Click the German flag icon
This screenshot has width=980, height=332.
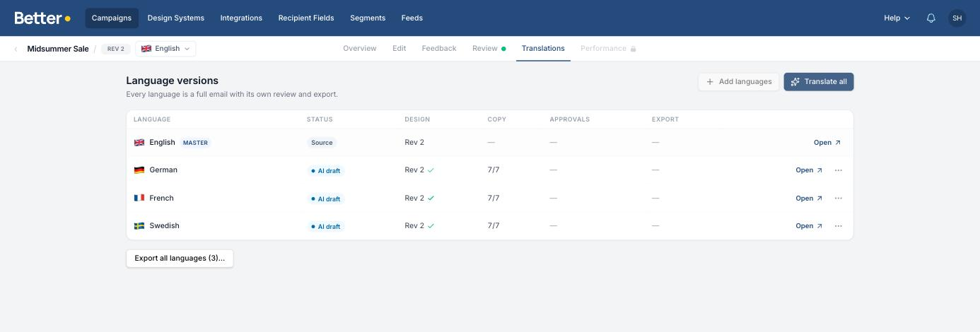139,170
